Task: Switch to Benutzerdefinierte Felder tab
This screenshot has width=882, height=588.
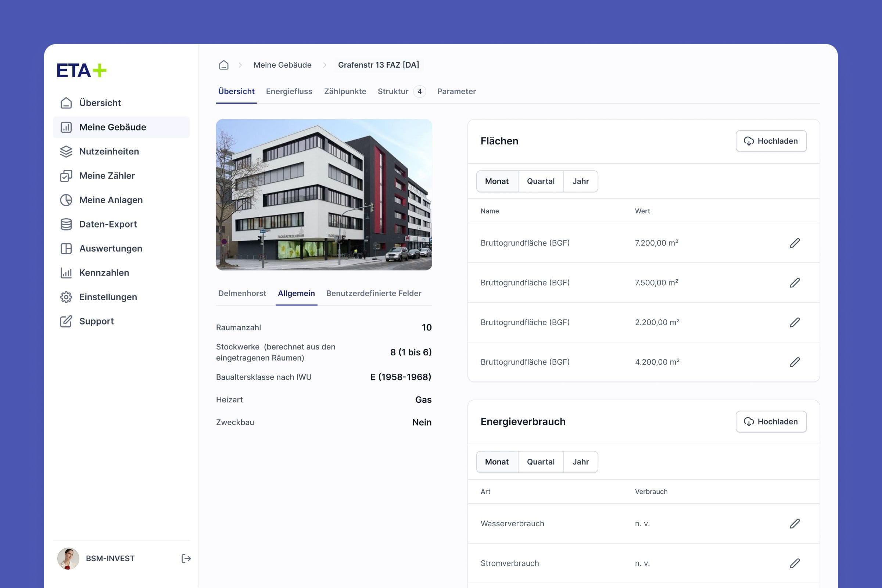Action: coord(373,293)
